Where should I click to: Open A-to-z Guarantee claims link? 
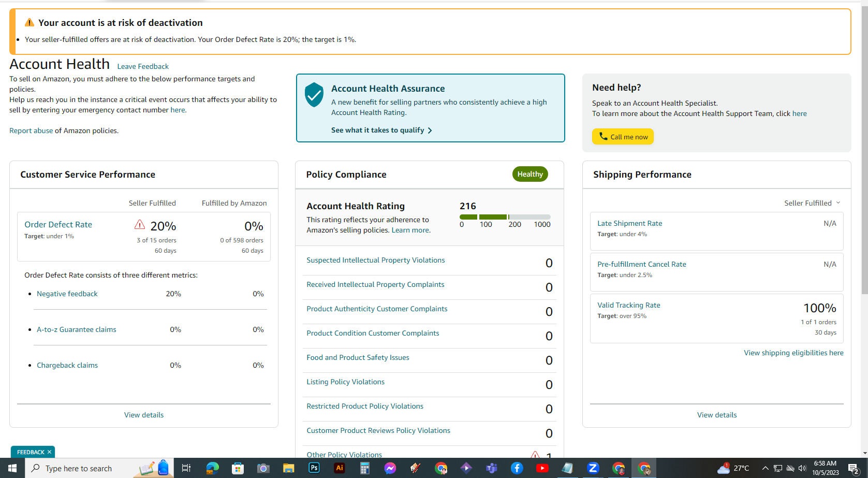coord(77,329)
